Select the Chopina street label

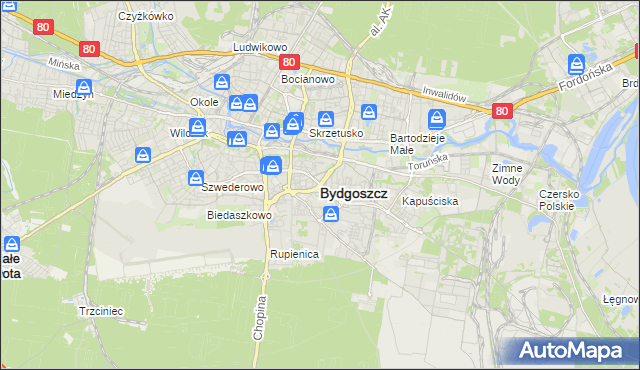[x=260, y=318]
